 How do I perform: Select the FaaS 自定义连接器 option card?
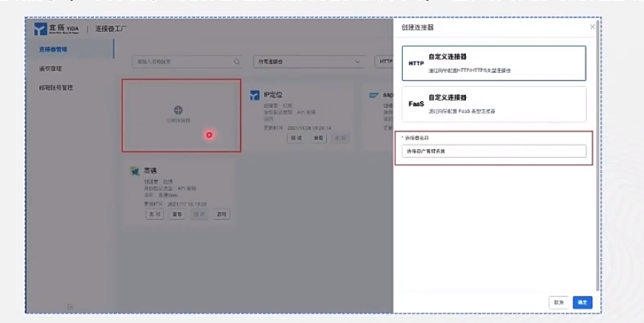(494, 104)
